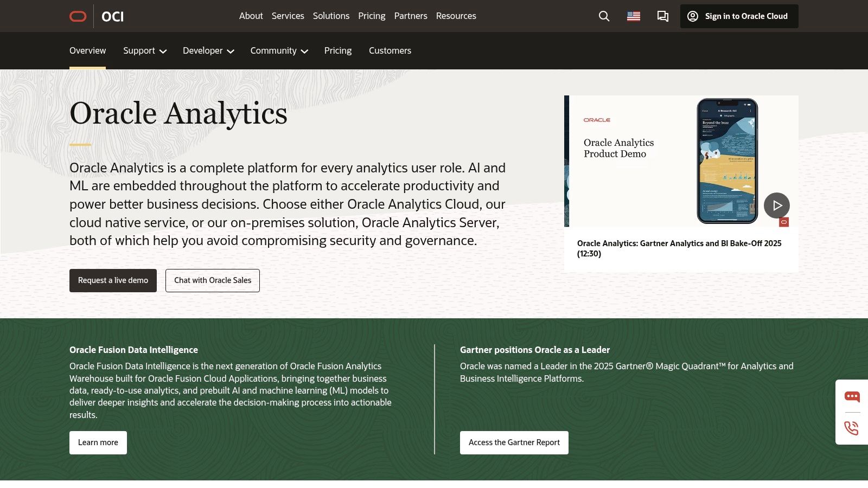This screenshot has height=488, width=868.
Task: Click the user account icon beside Sign in
Action: 693,16
